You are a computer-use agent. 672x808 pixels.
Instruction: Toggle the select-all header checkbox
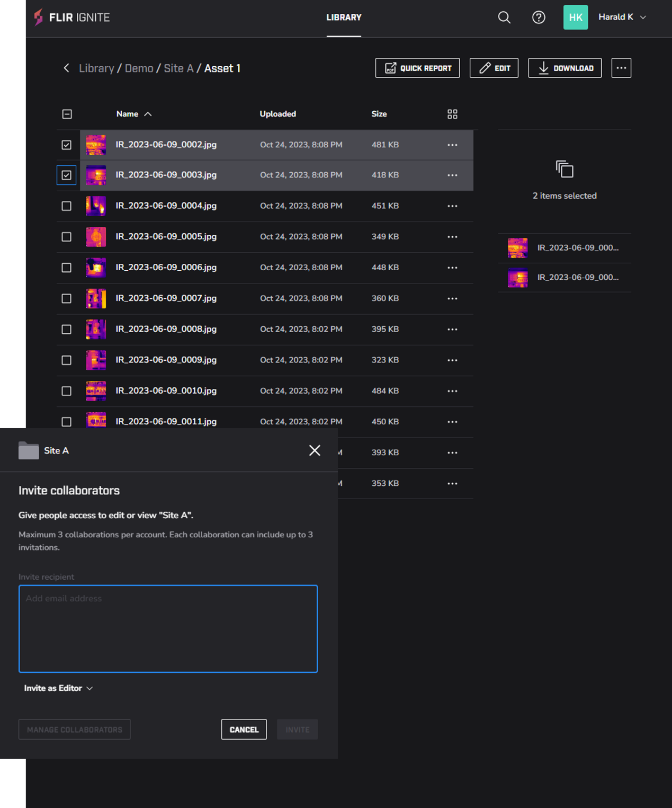[67, 114]
